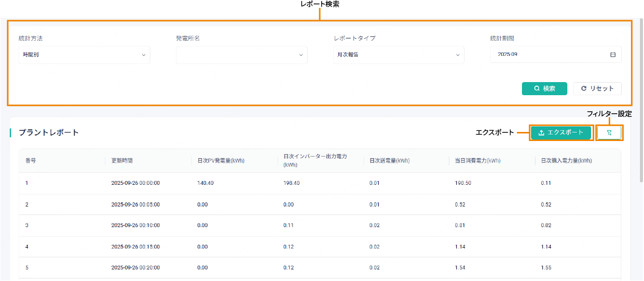Click the 日次送電量(kWh) column header

(389, 161)
